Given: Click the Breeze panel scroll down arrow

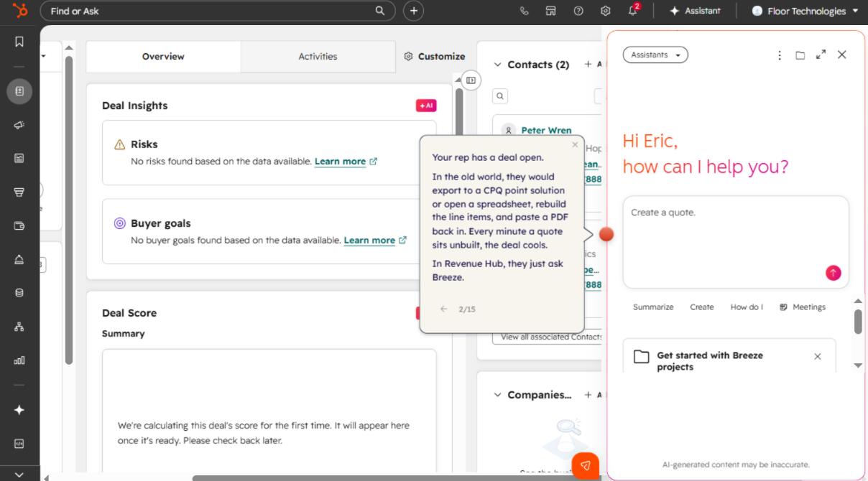Looking at the screenshot, I should pos(858,365).
